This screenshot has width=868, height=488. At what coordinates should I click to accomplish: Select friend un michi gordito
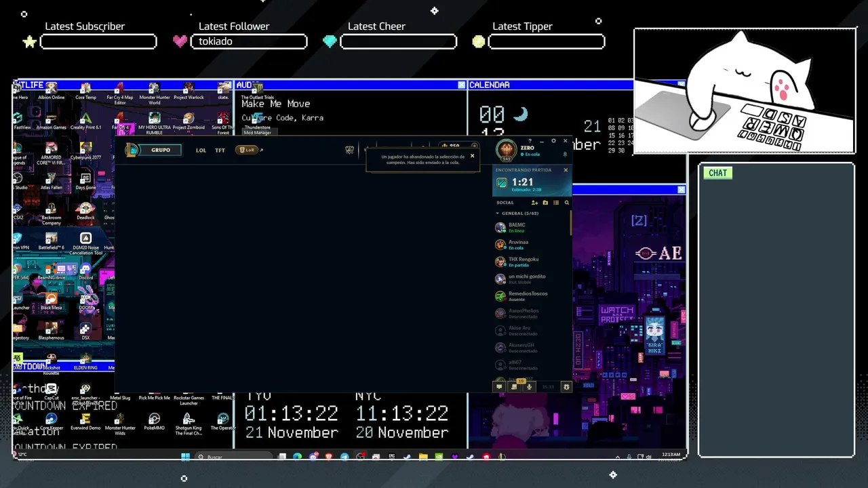tap(532, 279)
